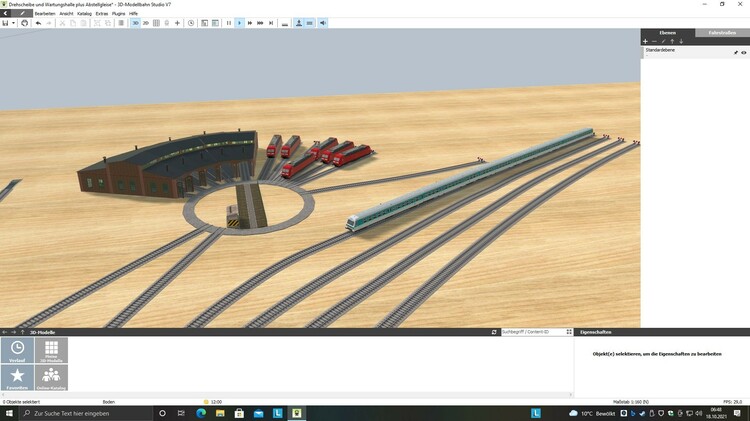
Task: Toggle the pin lock on Standardebene
Action: (736, 53)
